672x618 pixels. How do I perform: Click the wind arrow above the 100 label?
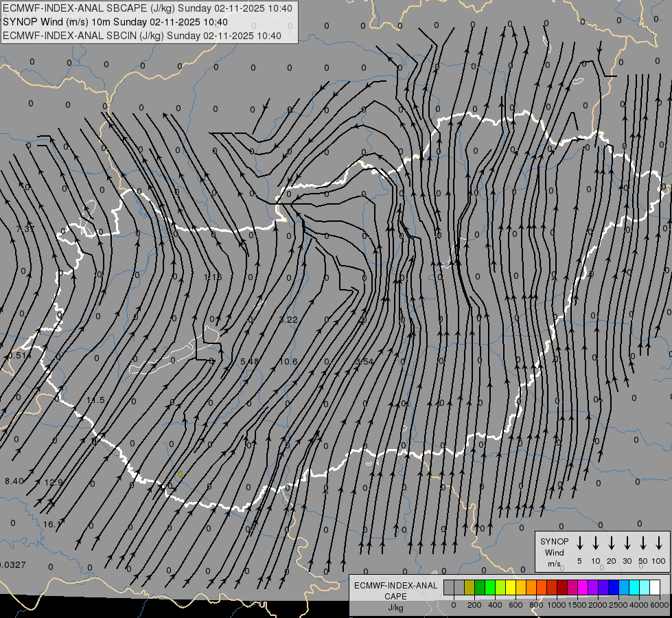click(x=659, y=543)
